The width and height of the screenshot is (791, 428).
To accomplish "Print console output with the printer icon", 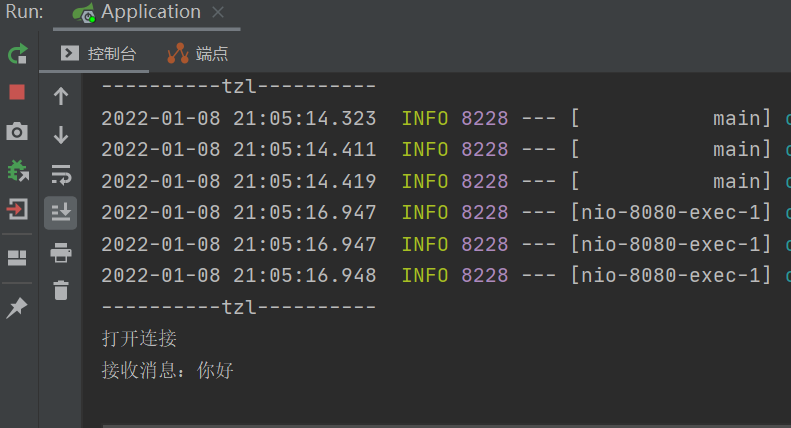I will (61, 252).
